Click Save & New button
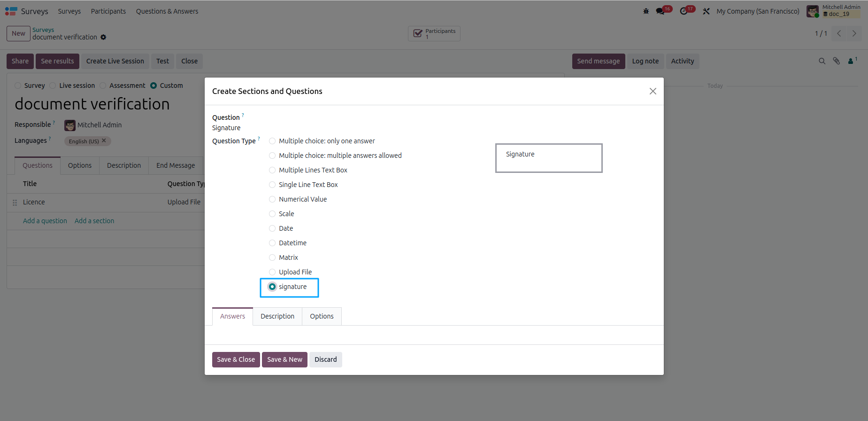868x421 pixels. click(x=284, y=359)
